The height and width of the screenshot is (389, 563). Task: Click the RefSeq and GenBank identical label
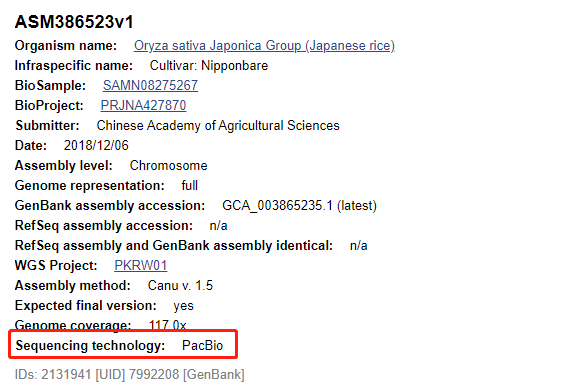coord(174,246)
